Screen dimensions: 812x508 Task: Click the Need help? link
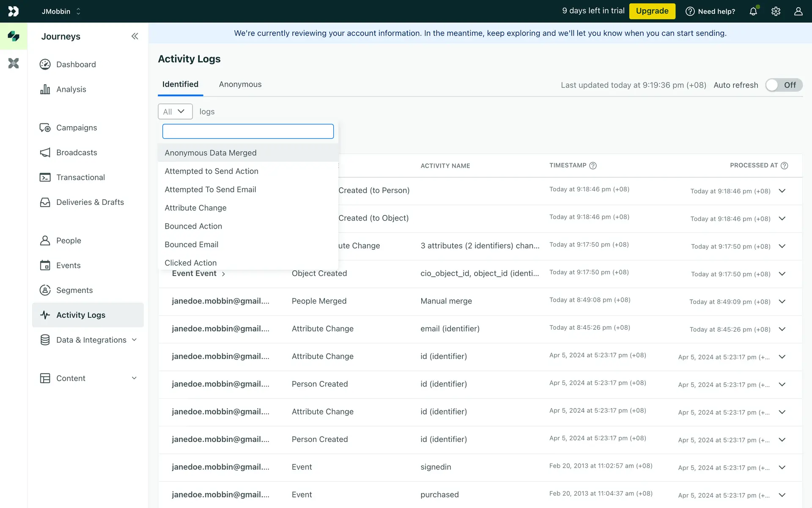point(710,11)
